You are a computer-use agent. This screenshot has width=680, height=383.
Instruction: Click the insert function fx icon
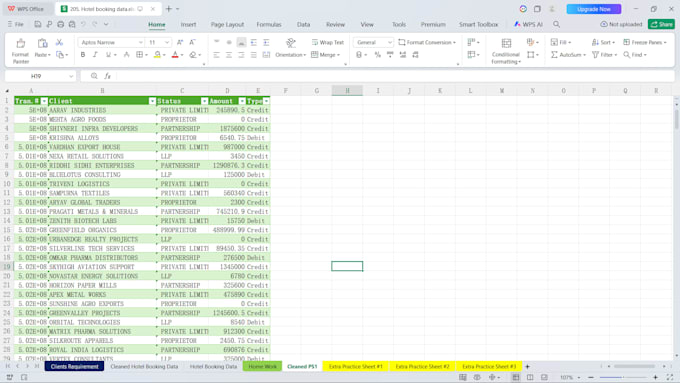tap(107, 76)
